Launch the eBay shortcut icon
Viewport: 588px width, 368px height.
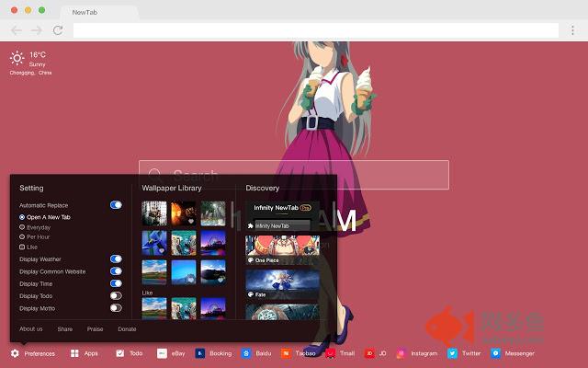coord(162,353)
